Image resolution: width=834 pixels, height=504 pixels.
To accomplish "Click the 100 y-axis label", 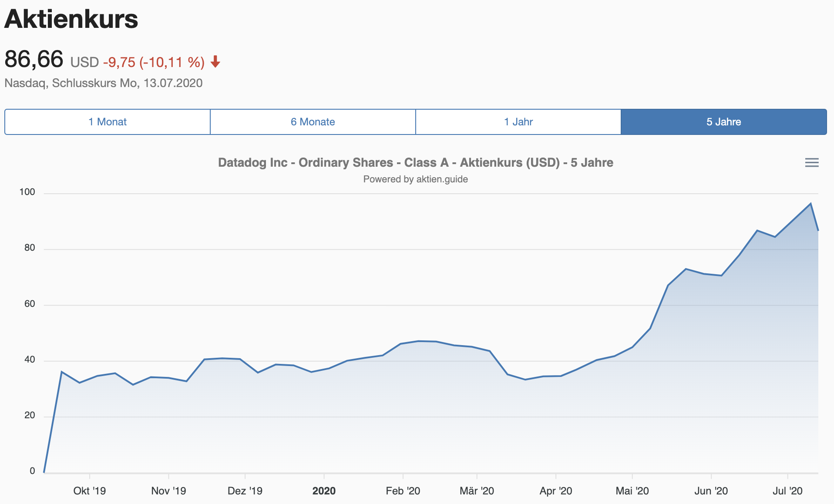I will pos(27,192).
